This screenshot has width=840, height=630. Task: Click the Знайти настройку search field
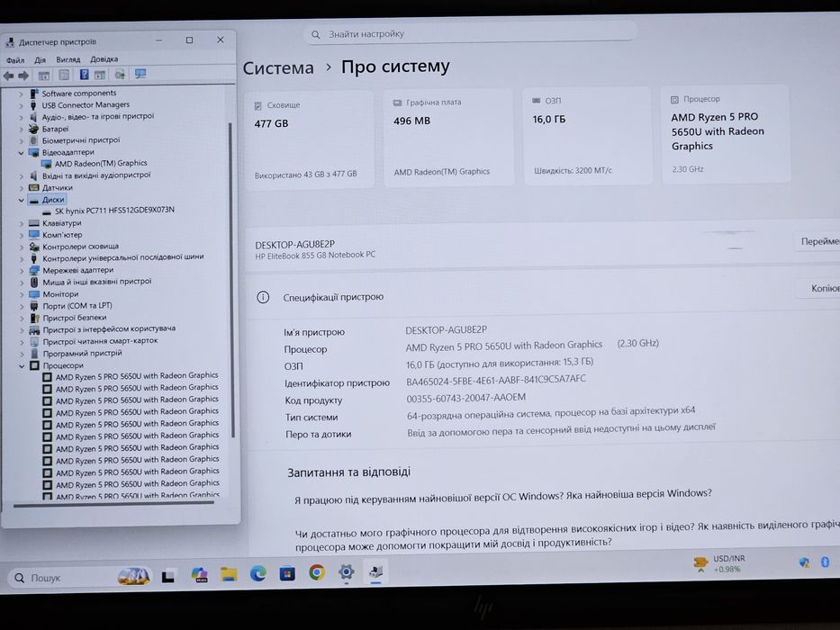coord(470,33)
